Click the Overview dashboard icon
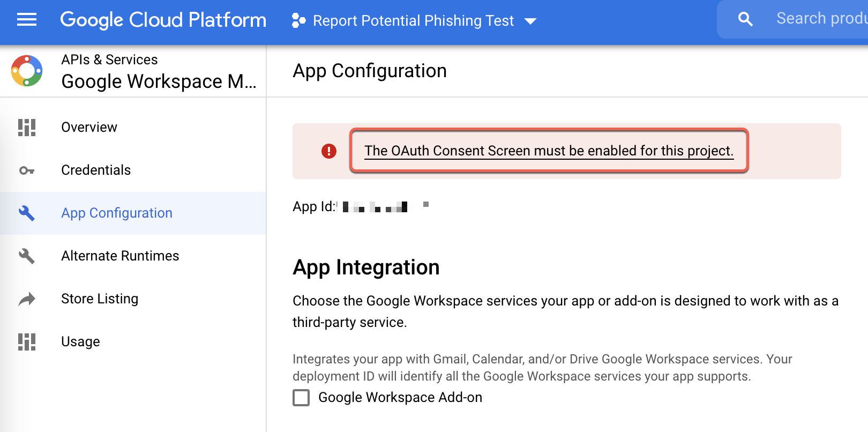868x432 pixels. (27, 128)
